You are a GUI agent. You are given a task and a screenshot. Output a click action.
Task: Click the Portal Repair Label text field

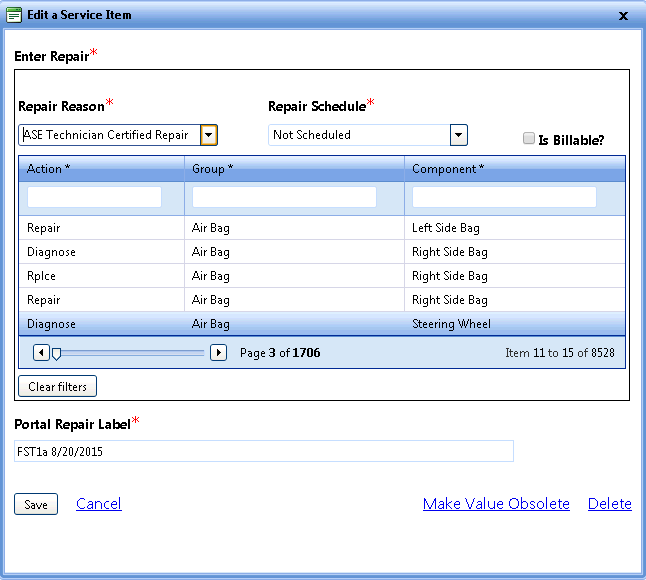pos(264,451)
